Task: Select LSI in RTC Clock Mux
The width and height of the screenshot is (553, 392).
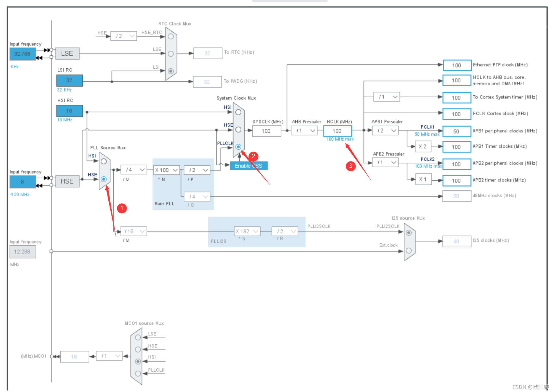Action: click(171, 71)
